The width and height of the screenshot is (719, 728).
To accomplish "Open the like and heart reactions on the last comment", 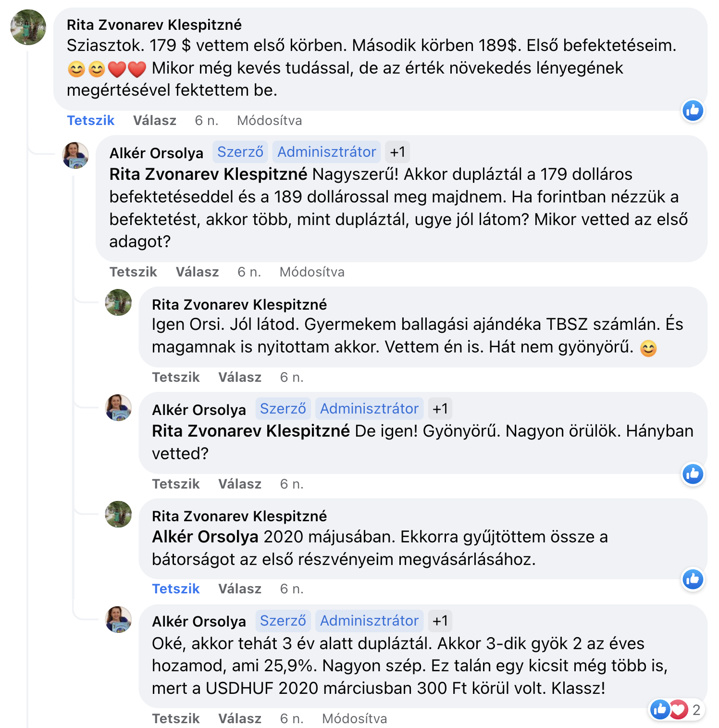I will pos(669,710).
